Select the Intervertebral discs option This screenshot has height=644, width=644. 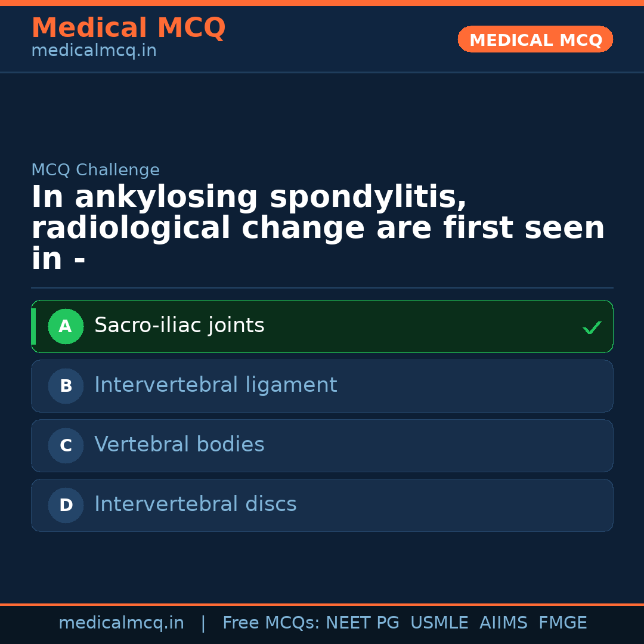click(196, 504)
